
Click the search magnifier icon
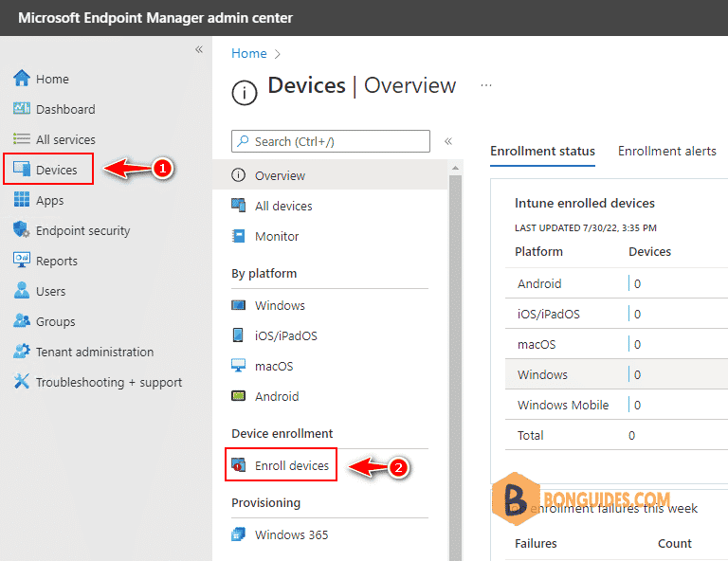coord(243,140)
